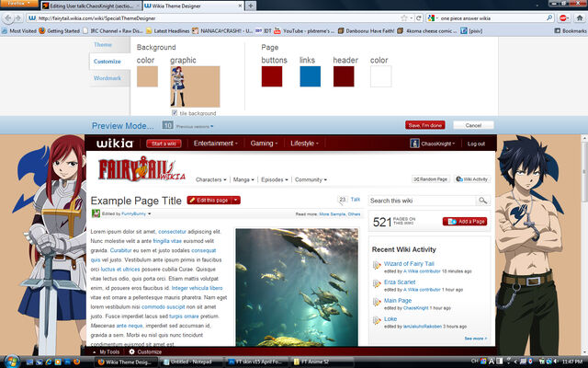Click the Wiki Activity button
This screenshot has width=588, height=368.
point(472,179)
